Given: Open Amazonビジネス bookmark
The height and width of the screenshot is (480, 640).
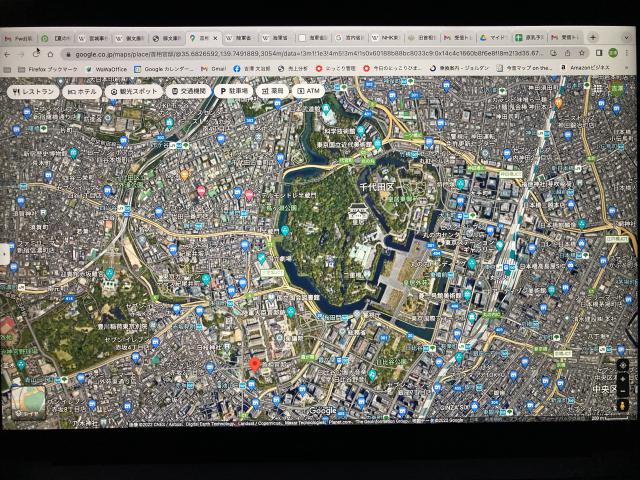Looking at the screenshot, I should tap(586, 67).
